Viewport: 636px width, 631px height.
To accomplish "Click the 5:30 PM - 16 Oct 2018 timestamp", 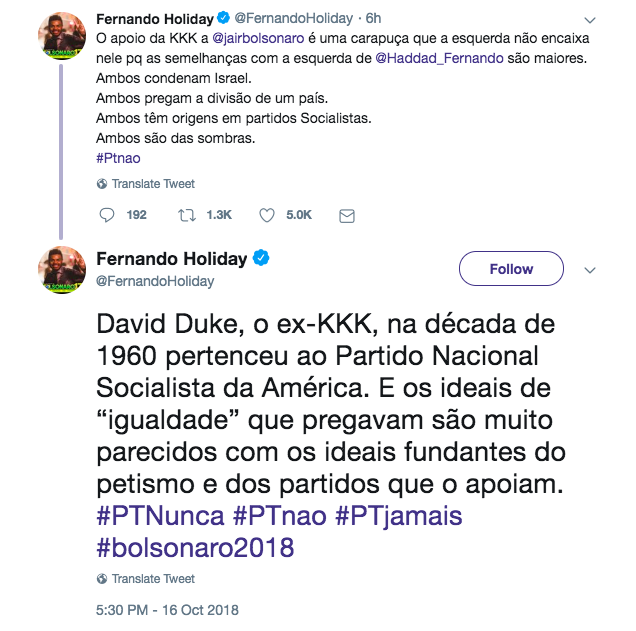I will [168, 610].
